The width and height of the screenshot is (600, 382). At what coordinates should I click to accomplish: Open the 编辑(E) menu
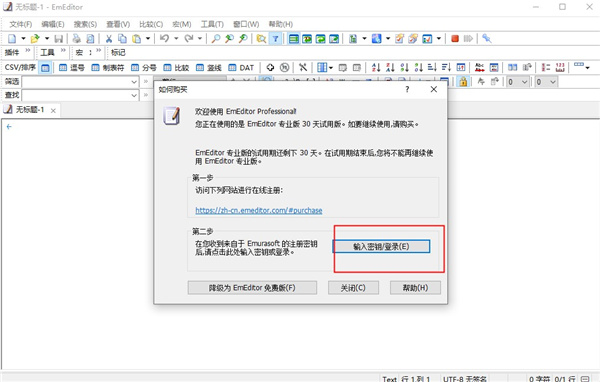[x=53, y=24]
